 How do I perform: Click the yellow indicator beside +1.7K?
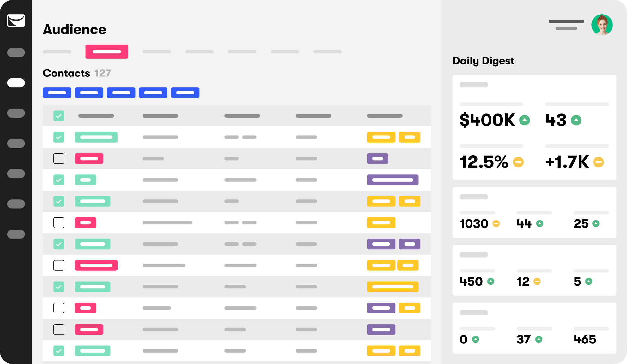coord(598,162)
